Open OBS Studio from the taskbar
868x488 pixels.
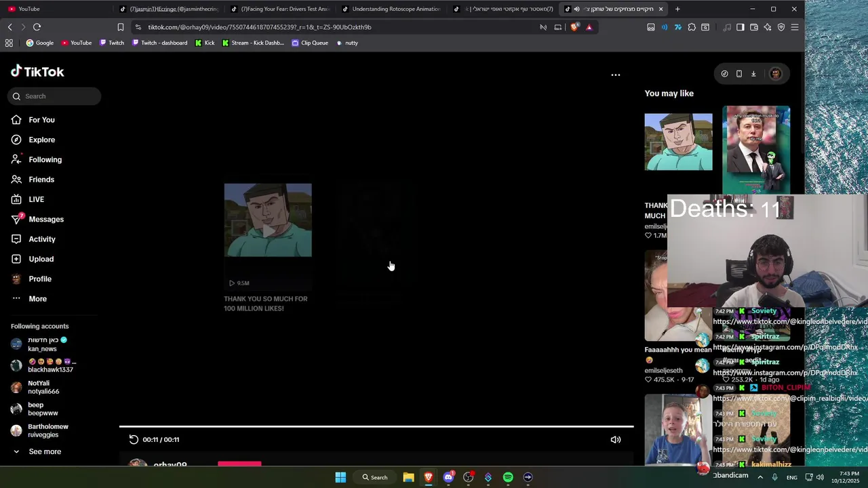pyautogui.click(x=468, y=477)
